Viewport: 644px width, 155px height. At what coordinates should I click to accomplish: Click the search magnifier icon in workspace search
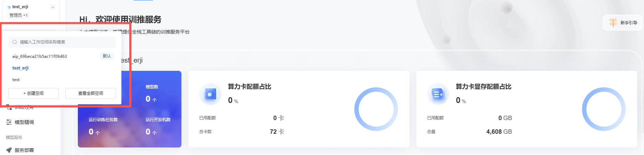tap(15, 42)
